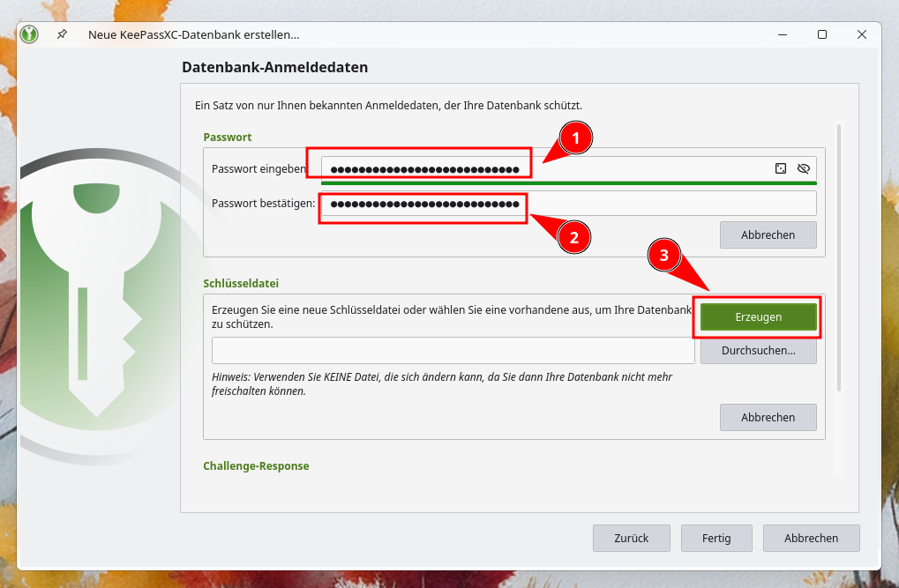Viewport: 899px width, 588px height.
Task: Minimize the KeePassXC window
Action: (x=782, y=34)
